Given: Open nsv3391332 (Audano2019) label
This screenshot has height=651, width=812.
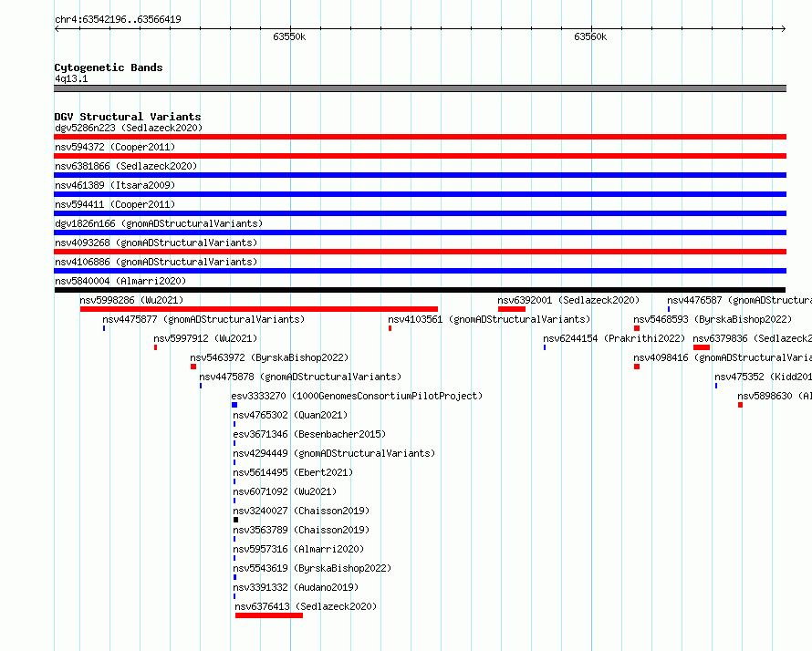Looking at the screenshot, I should pyautogui.click(x=296, y=587).
